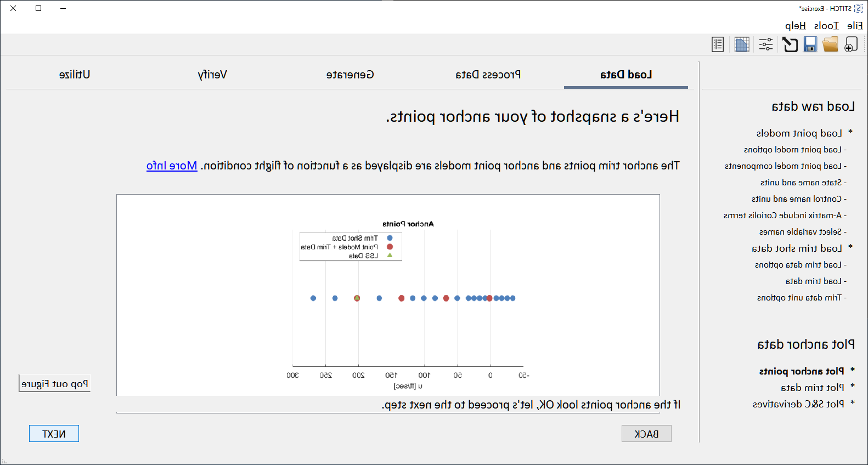Viewport: 868px width, 465px height.
Task: Click the export arrow toolbar icon
Action: point(790,44)
